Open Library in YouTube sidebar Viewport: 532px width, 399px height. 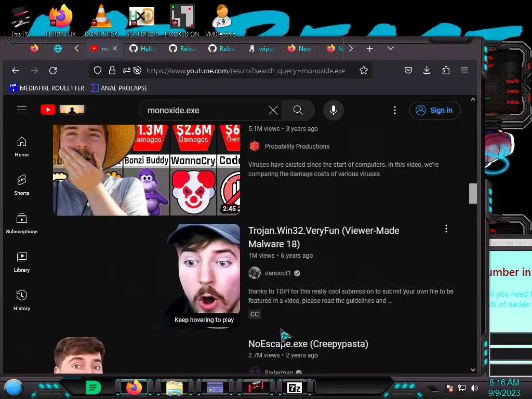[22, 262]
